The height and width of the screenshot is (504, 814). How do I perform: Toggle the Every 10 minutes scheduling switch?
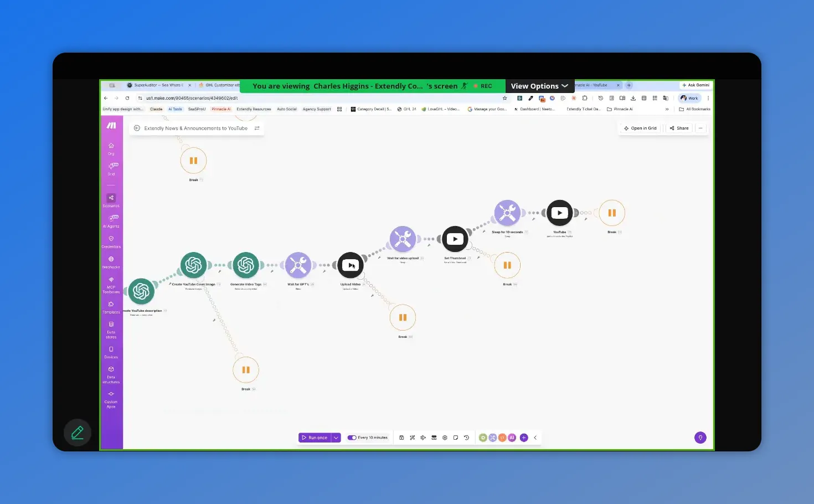pos(352,437)
